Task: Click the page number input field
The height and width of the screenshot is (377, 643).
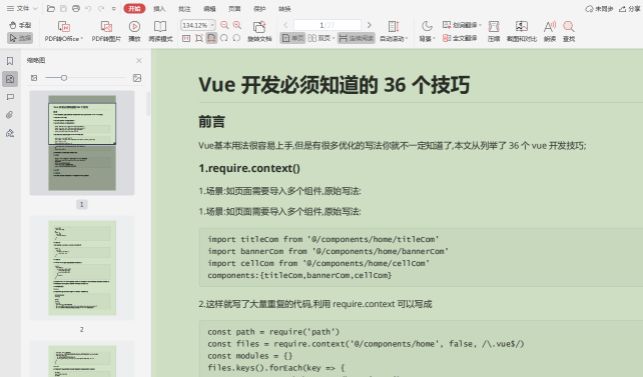Action: tap(327, 25)
